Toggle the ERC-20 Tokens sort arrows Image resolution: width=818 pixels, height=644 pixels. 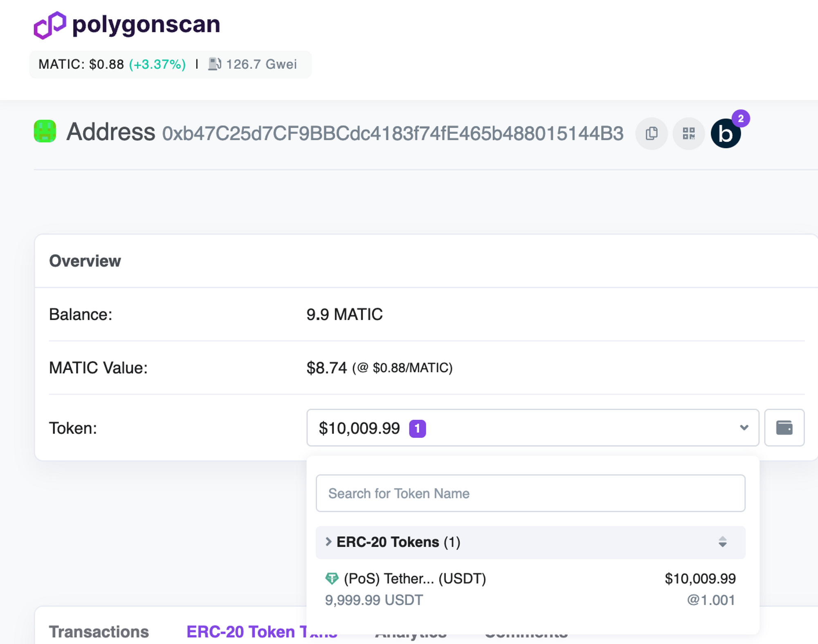point(723,542)
